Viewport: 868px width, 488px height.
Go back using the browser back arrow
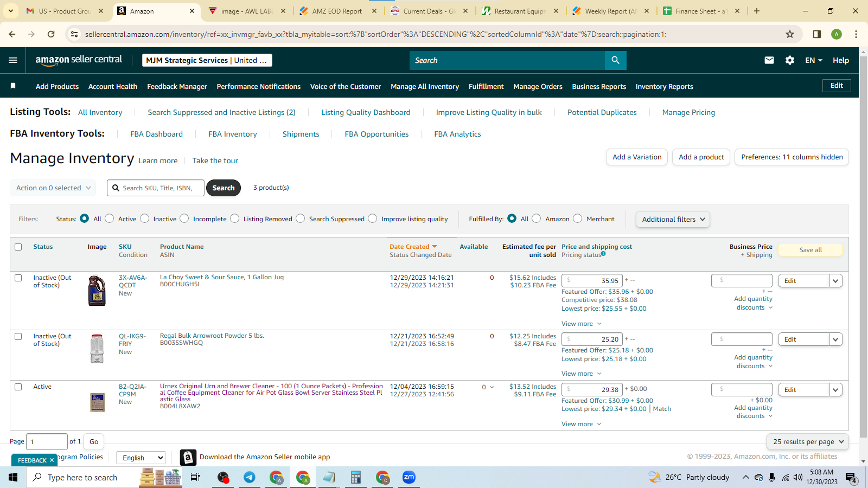[12, 34]
